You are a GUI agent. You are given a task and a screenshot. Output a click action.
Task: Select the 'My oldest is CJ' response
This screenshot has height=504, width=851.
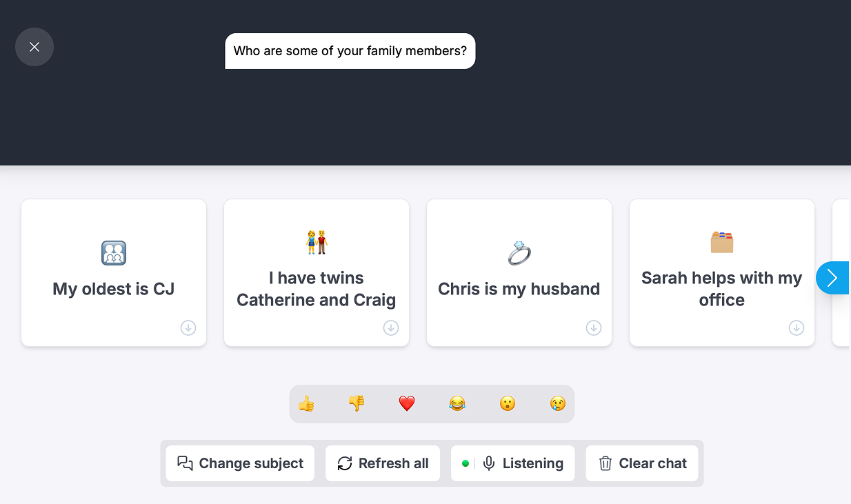[x=114, y=273]
